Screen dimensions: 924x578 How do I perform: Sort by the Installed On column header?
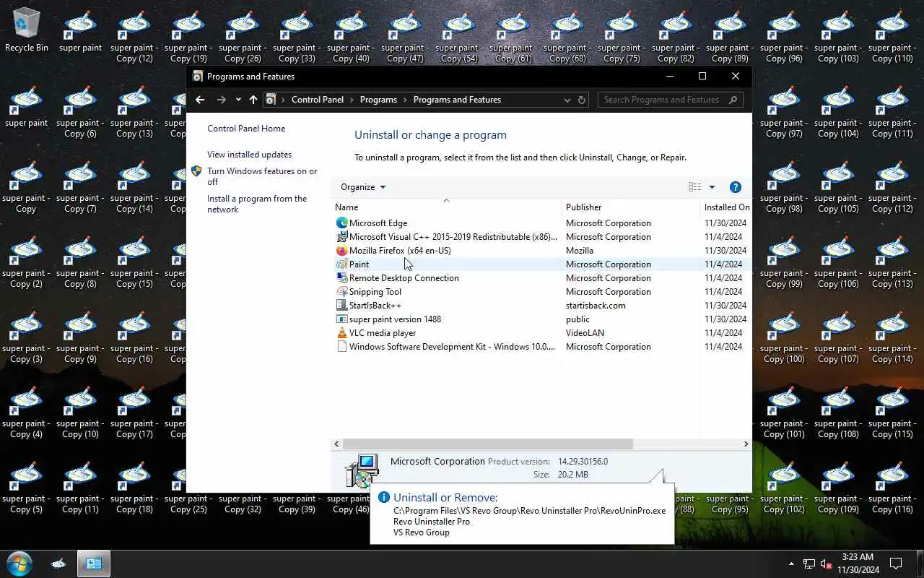(726, 207)
